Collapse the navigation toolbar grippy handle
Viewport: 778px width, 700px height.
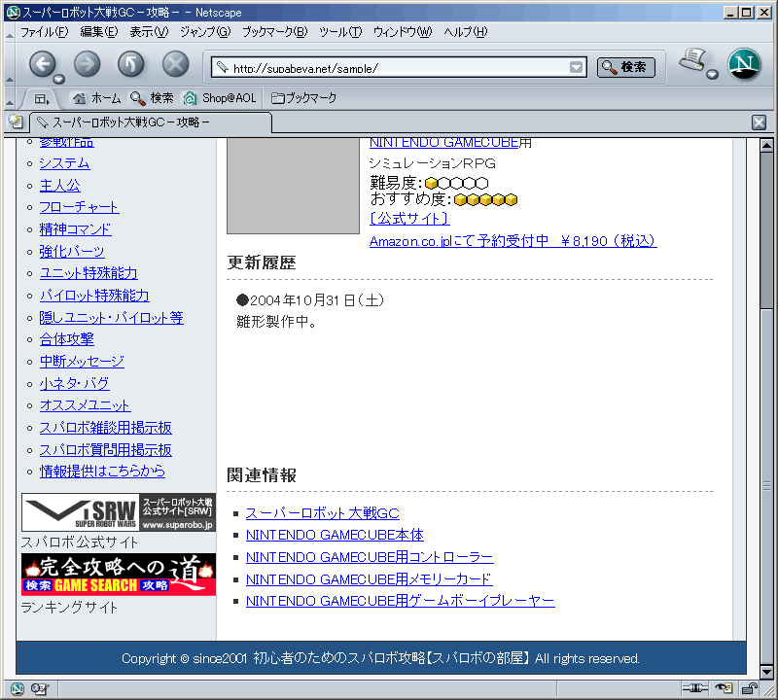[x=10, y=64]
